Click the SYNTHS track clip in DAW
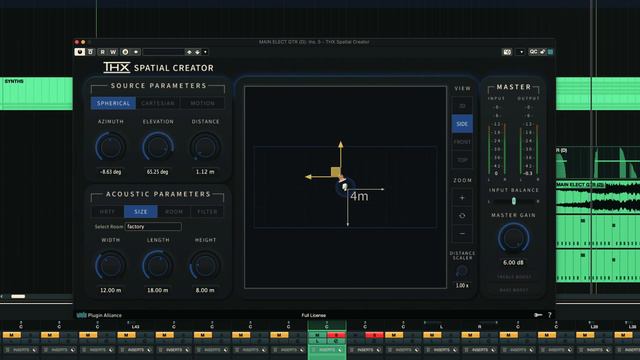The image size is (640, 360). 36,93
